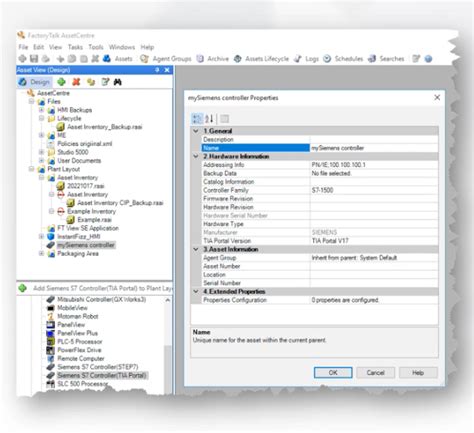Expand the Studio 5000 folder
474x433 pixels.
(41, 152)
